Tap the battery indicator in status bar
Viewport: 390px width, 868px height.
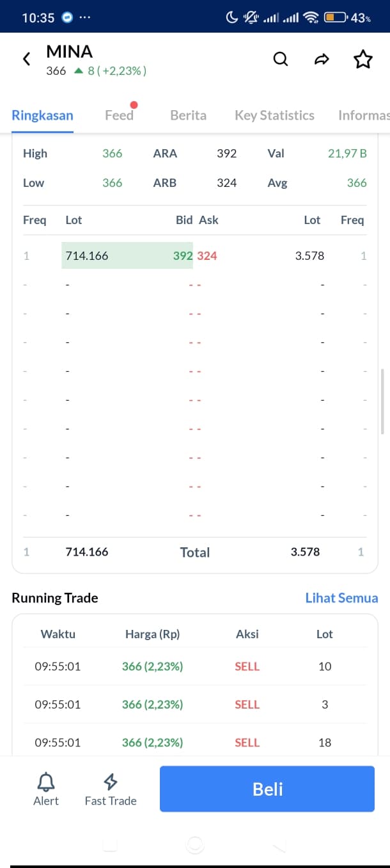[x=336, y=18]
